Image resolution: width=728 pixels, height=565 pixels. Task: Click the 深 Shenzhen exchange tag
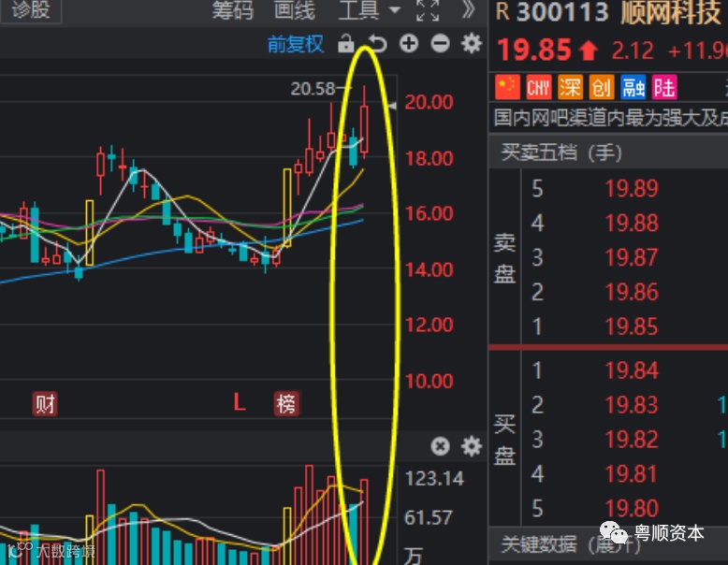click(x=570, y=87)
